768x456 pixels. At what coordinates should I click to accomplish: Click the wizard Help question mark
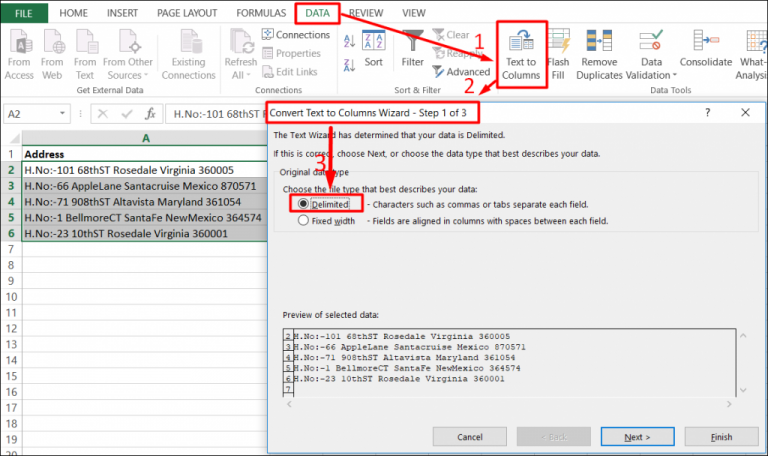coord(707,113)
